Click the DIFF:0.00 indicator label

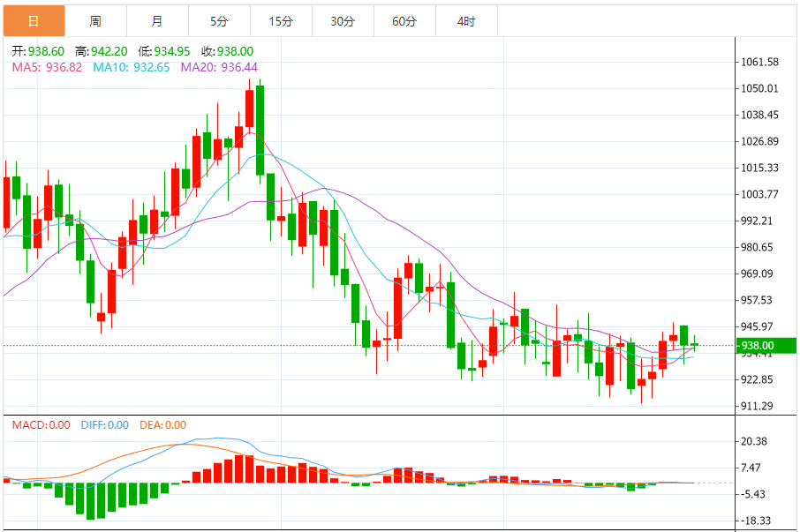104,425
